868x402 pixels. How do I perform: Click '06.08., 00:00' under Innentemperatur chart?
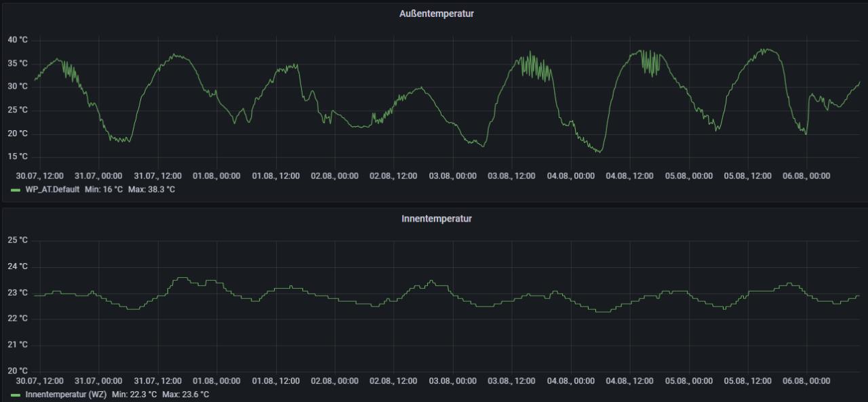(807, 382)
